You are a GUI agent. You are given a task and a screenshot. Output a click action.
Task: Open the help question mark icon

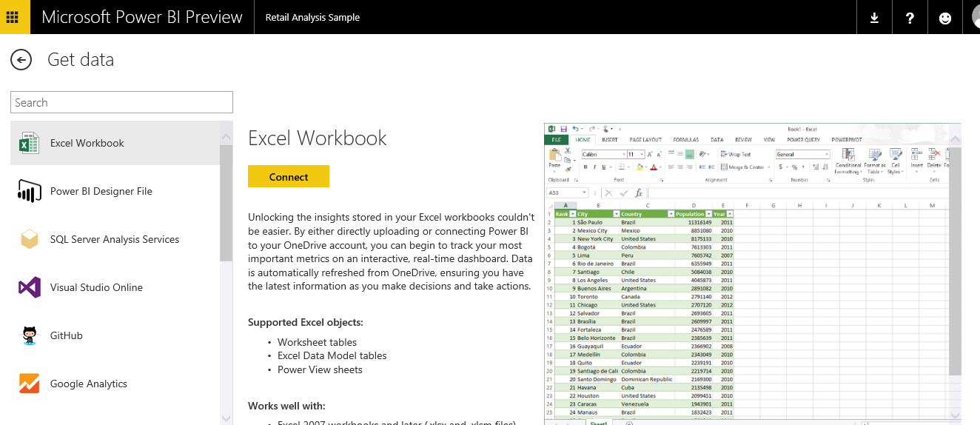click(x=910, y=18)
